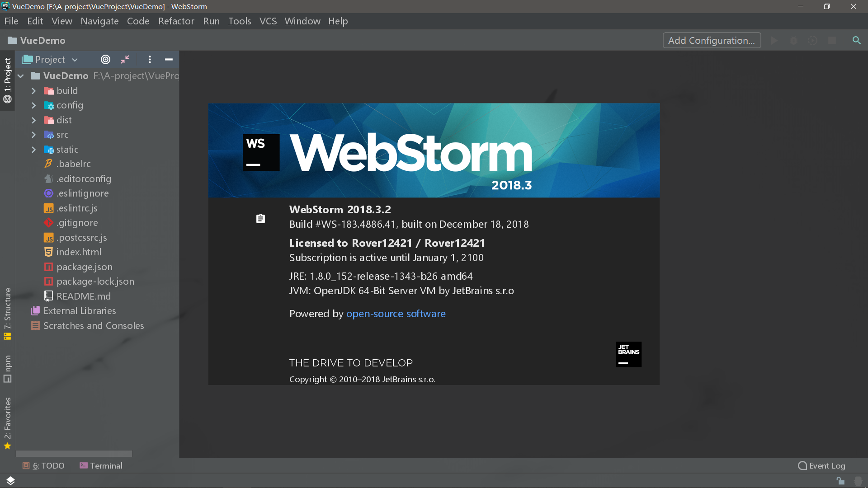Open the Terminal tab
Viewport: 868px width, 488px height.
pyautogui.click(x=101, y=465)
